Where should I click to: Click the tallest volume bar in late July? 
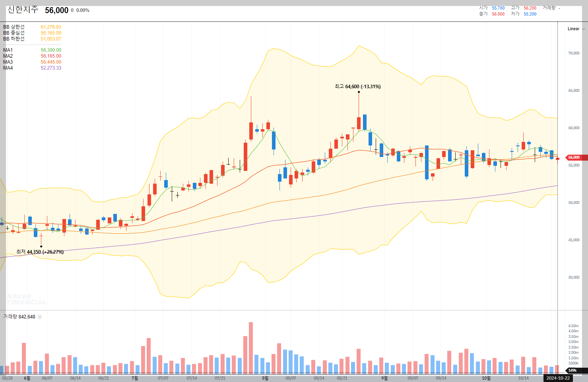click(x=251, y=348)
